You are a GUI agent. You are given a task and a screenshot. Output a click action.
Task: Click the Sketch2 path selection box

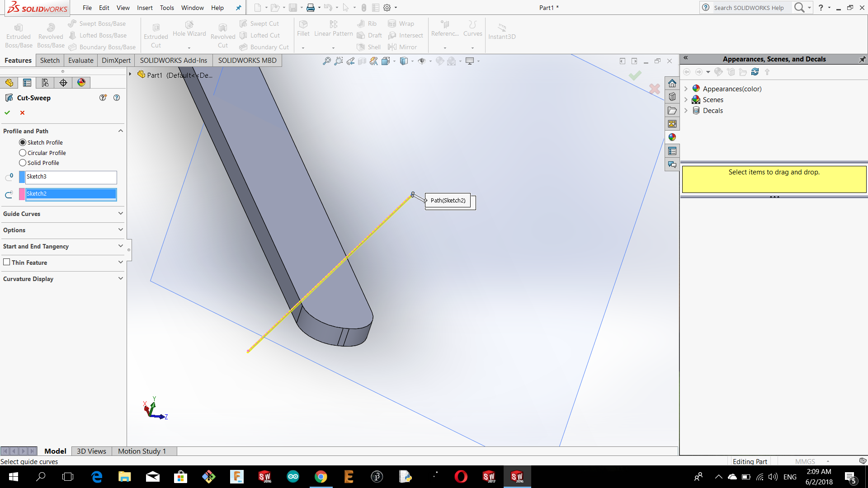pyautogui.click(x=71, y=194)
